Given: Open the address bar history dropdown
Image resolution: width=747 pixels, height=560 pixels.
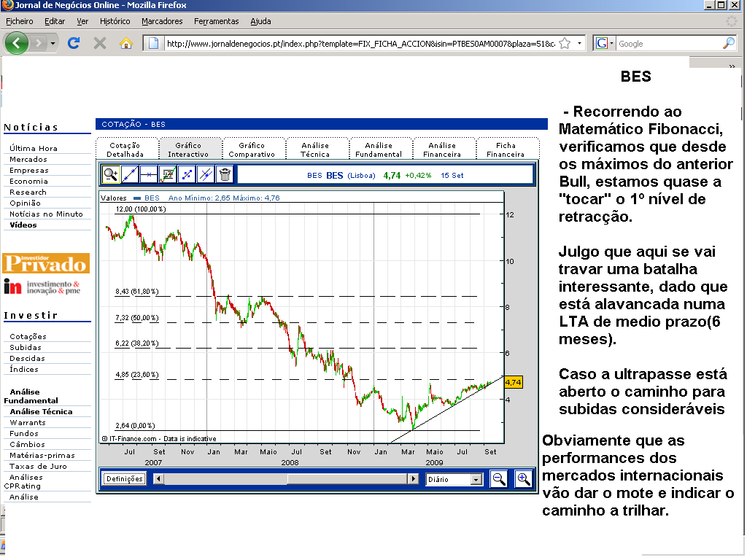Looking at the screenshot, I should coord(579,43).
